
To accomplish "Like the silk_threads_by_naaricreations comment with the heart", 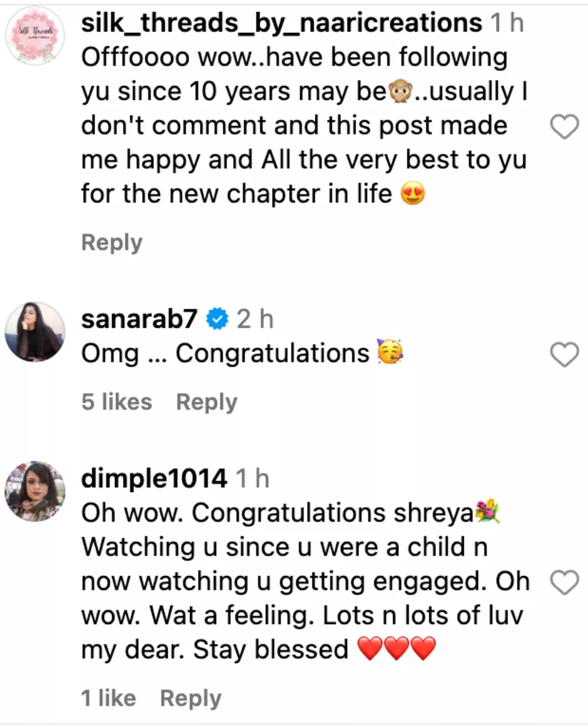I will coord(564,127).
